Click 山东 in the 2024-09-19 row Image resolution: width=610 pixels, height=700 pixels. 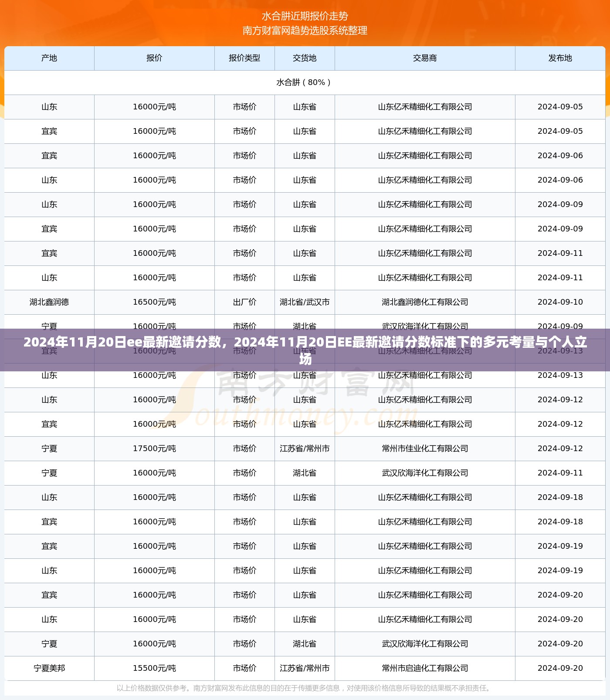pyautogui.click(x=49, y=571)
